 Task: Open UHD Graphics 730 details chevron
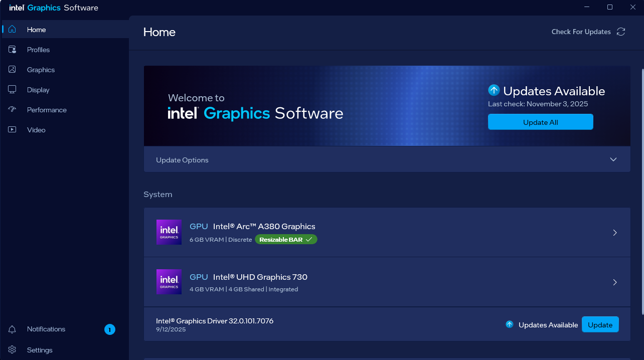point(615,282)
